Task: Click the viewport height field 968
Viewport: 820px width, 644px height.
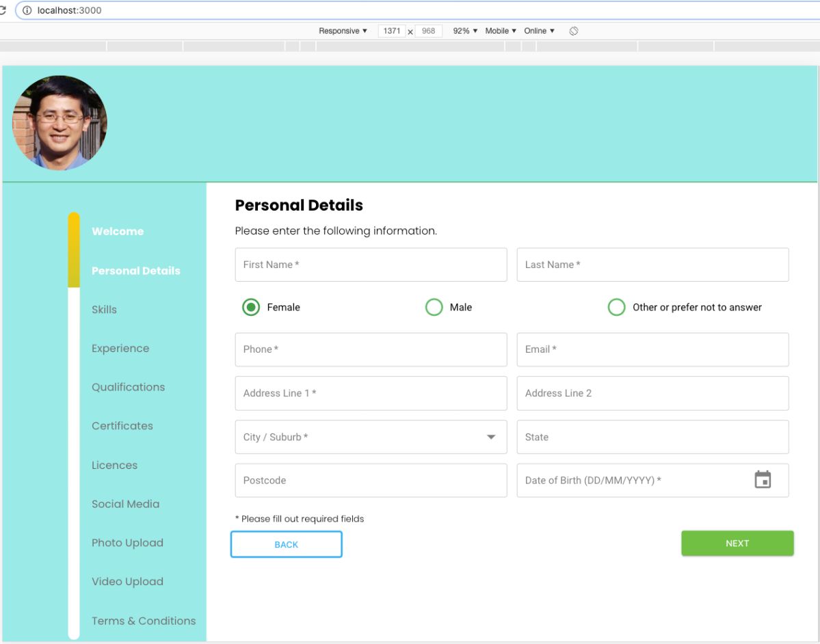Action: click(x=428, y=31)
